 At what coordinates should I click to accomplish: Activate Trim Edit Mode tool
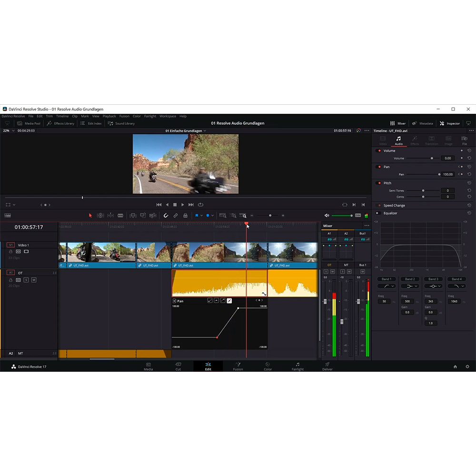coord(100,216)
